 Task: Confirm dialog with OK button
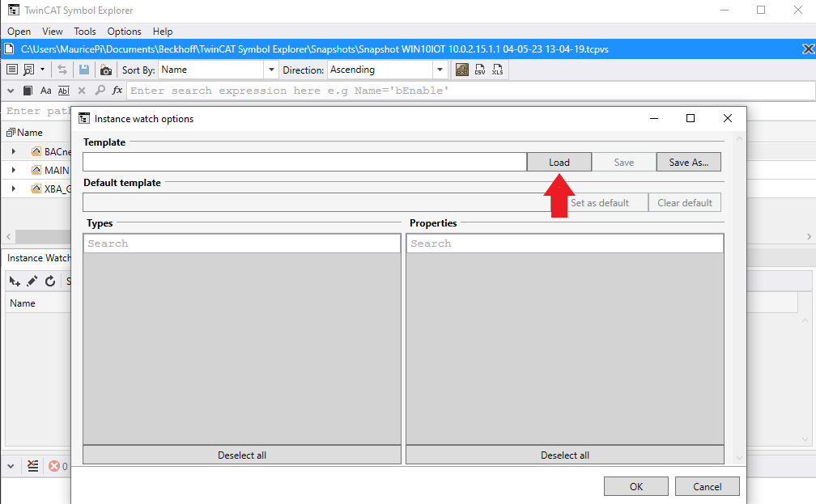pyautogui.click(x=636, y=486)
